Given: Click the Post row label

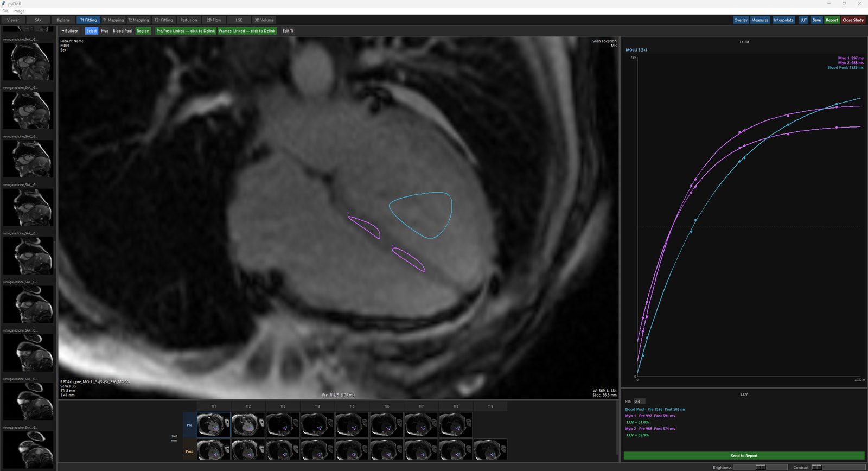Looking at the screenshot, I should coord(189,451).
